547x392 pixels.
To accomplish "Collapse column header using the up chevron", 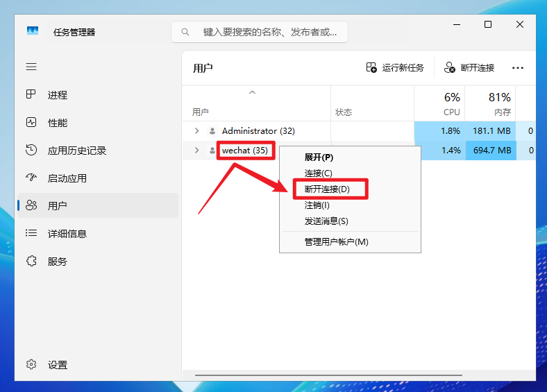I will pos(253,92).
